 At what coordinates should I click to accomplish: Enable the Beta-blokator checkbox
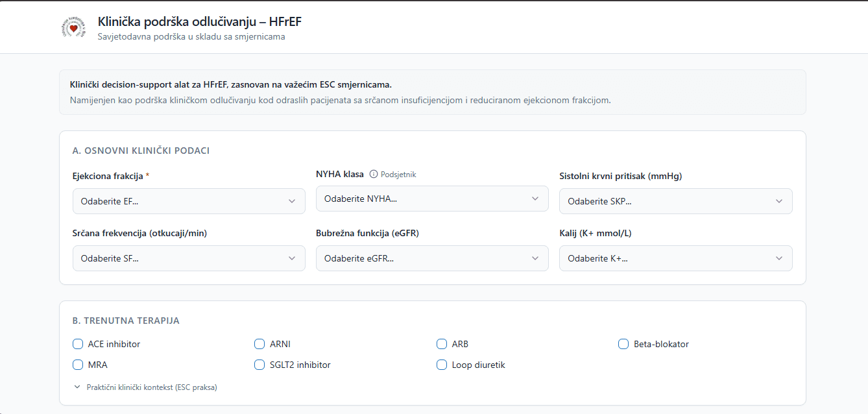(623, 344)
